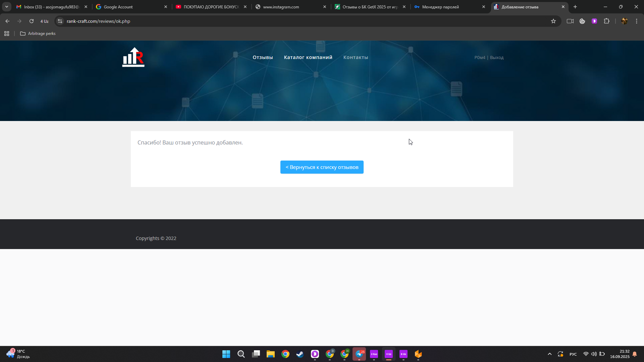This screenshot has height=362, width=644.
Task: Open Steam from taskbar
Action: pyautogui.click(x=300, y=354)
